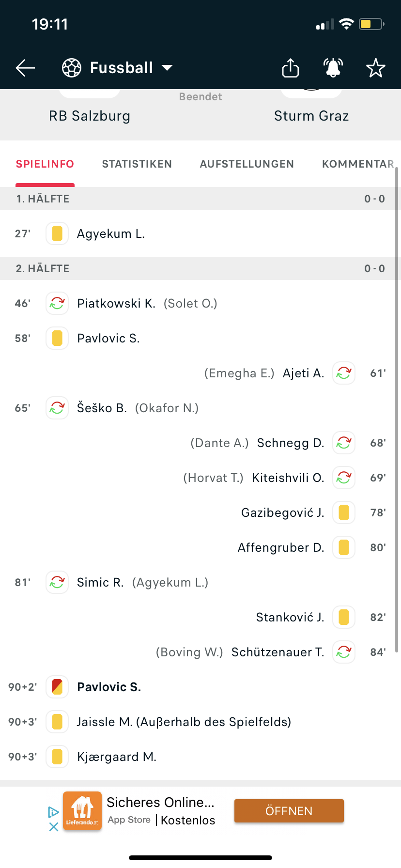Viewport: 401px width, 868px height.
Task: Click the Lieferando app thumbnail
Action: click(x=82, y=811)
